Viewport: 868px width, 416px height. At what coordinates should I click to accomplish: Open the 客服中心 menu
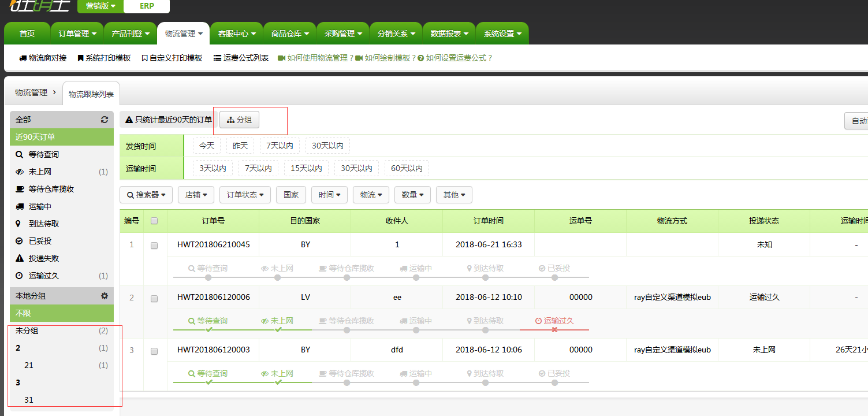click(x=237, y=34)
